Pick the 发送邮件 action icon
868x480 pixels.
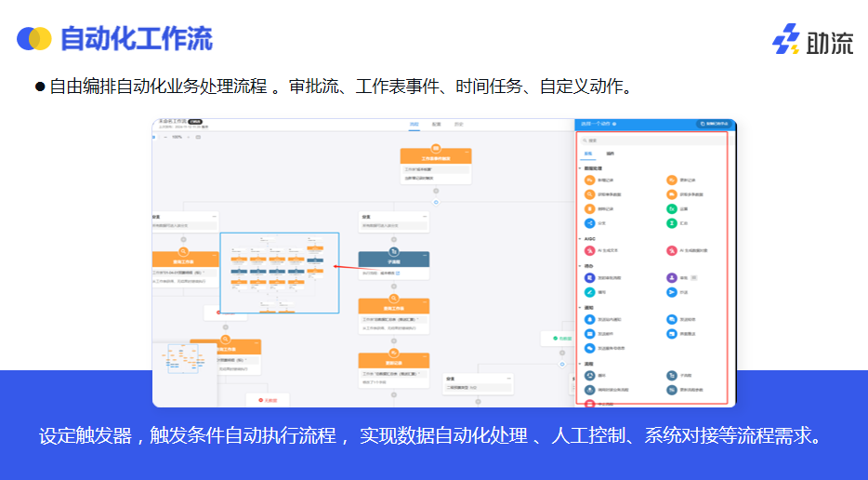point(589,333)
